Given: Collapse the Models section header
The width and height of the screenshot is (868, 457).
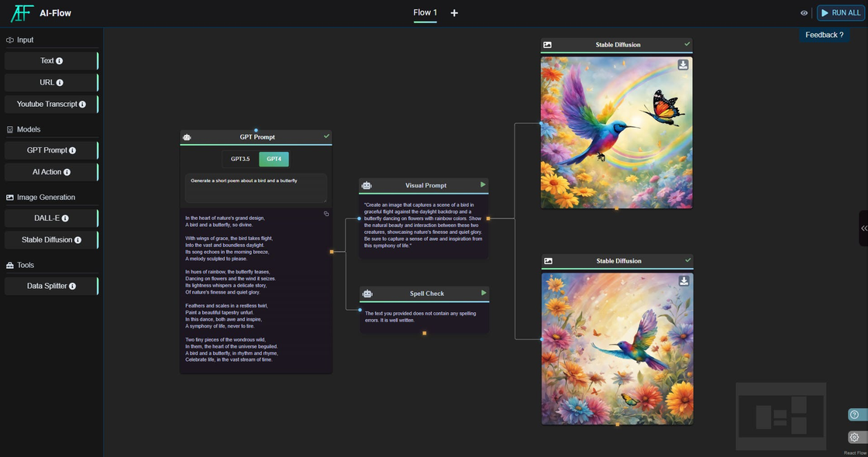Looking at the screenshot, I should (29, 129).
